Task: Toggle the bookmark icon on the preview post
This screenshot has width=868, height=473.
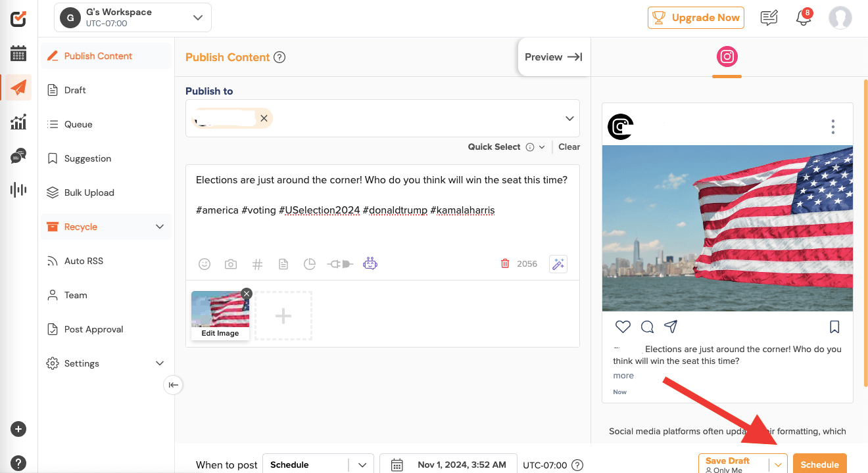Action: [834, 327]
